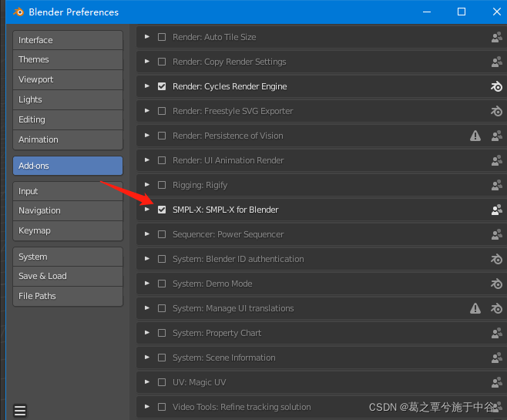
Task: Enable Sequencer: Power Sequencer add-on
Action: tap(162, 234)
